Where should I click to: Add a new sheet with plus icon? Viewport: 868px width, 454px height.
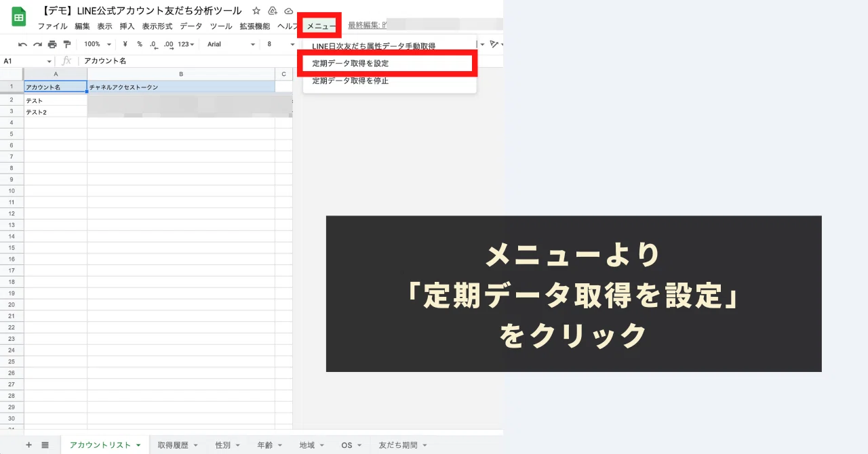coord(28,445)
